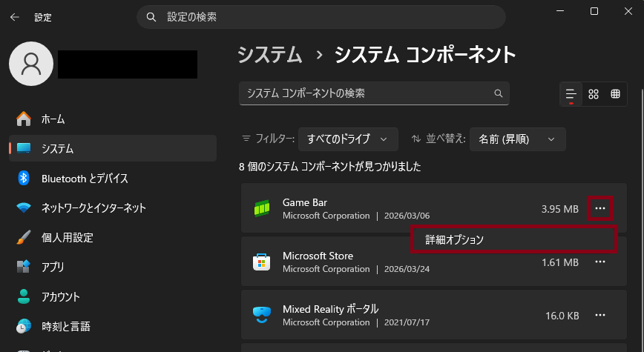The width and height of the screenshot is (644, 352).
Task: Click the システム breadcrumb link
Action: coord(269,55)
